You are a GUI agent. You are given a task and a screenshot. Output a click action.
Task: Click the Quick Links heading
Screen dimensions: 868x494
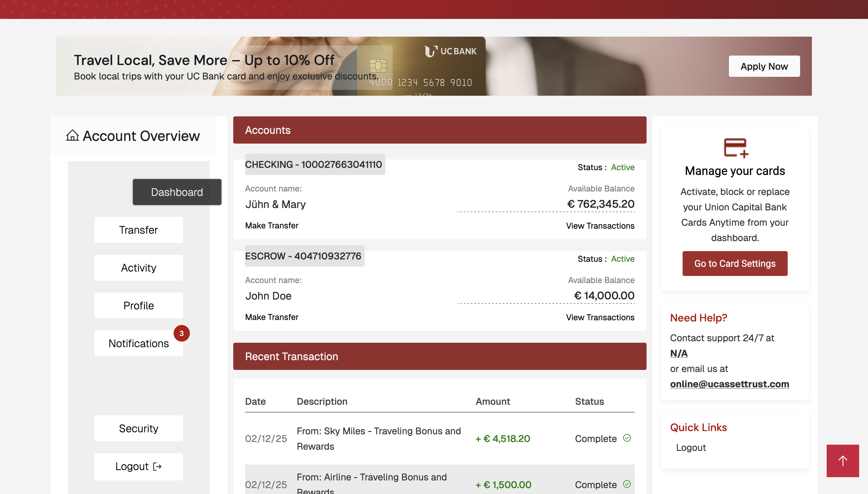[x=698, y=427]
